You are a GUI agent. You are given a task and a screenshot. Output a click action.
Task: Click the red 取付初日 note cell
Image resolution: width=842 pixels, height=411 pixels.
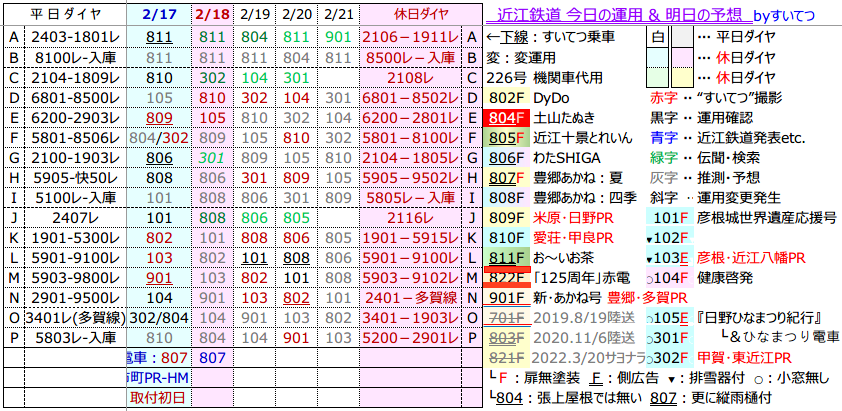160,398
